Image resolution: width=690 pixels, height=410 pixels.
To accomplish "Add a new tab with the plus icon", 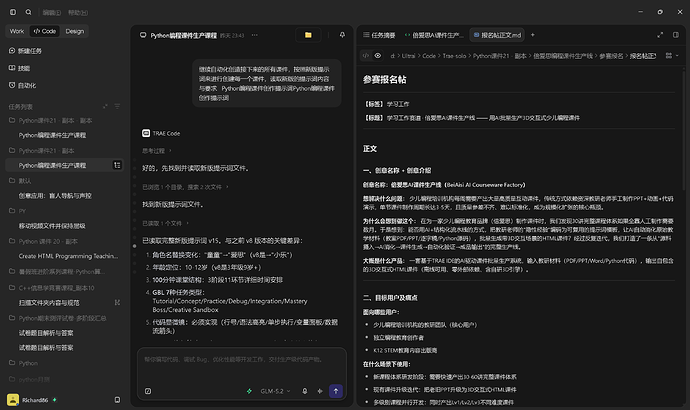I will click(532, 35).
